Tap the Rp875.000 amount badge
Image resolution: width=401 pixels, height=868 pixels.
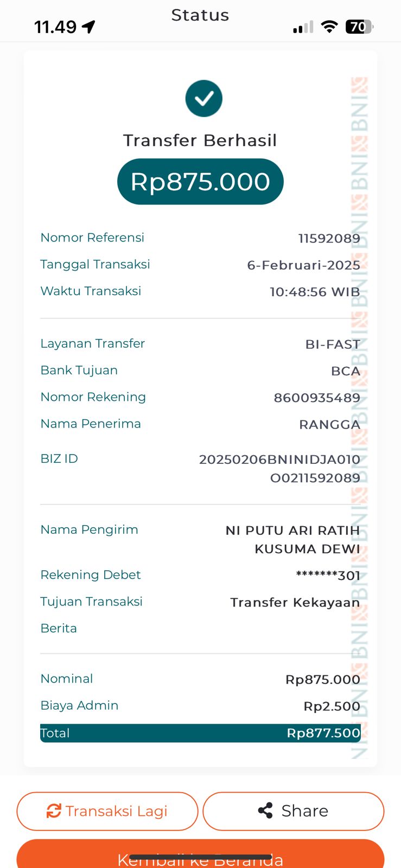[200, 182]
